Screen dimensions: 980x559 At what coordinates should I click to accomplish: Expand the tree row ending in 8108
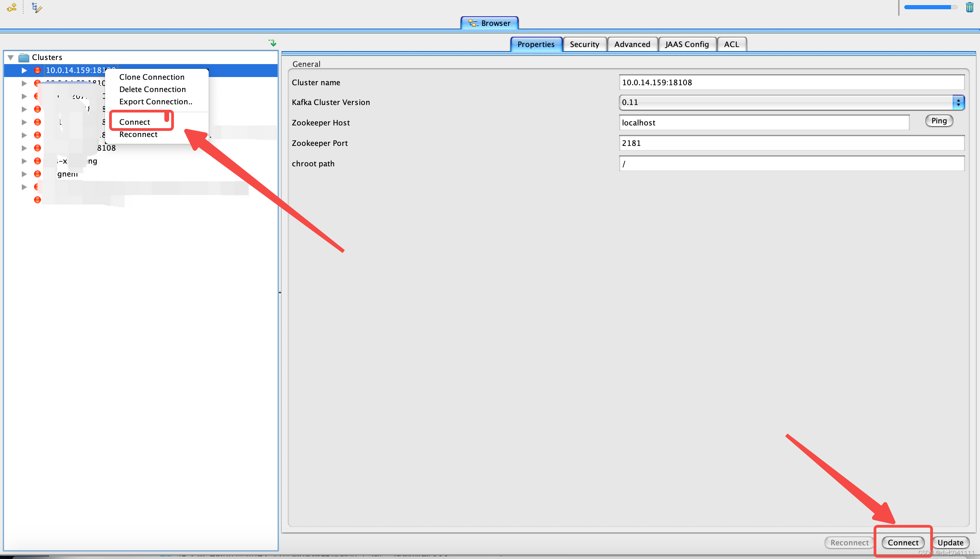coord(24,148)
